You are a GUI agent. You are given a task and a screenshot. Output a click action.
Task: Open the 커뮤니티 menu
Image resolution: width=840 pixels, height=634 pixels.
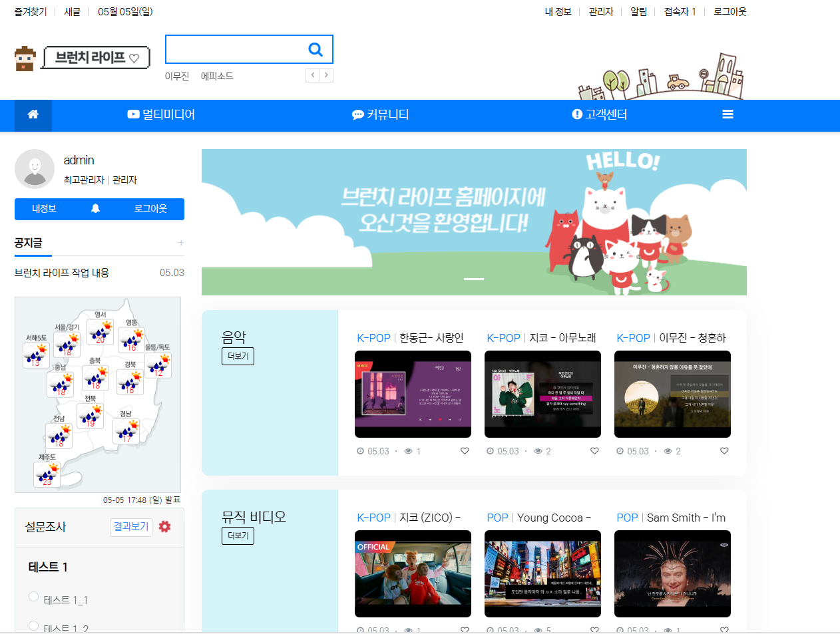point(380,114)
